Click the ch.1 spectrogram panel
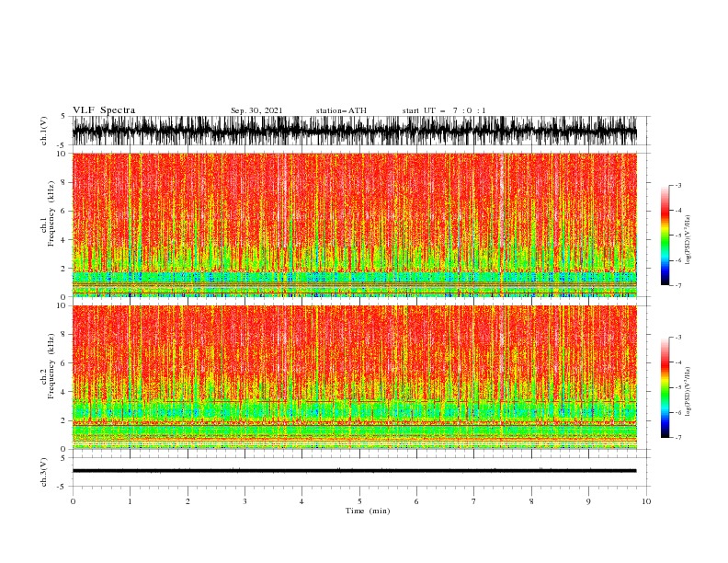Viewport: 728px width, 563px height. point(354,224)
